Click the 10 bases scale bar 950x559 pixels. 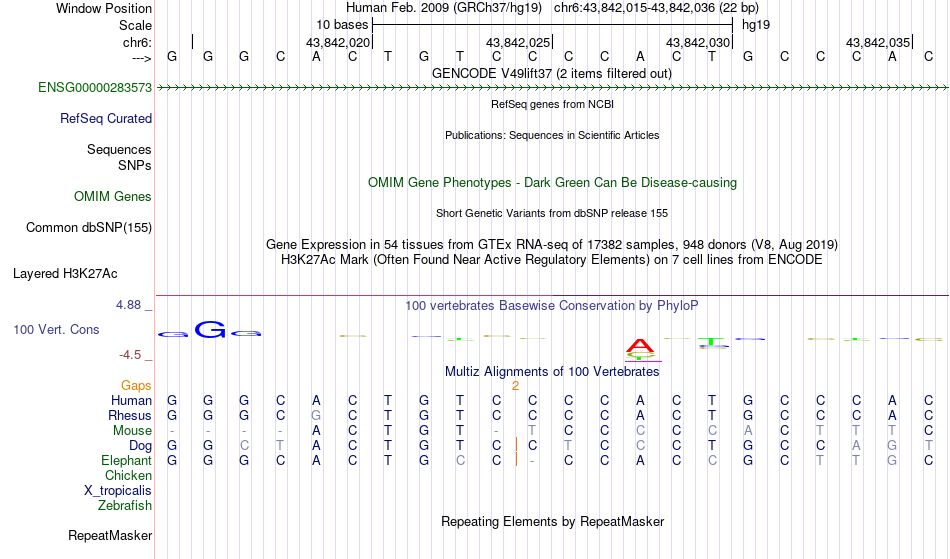tap(553, 25)
